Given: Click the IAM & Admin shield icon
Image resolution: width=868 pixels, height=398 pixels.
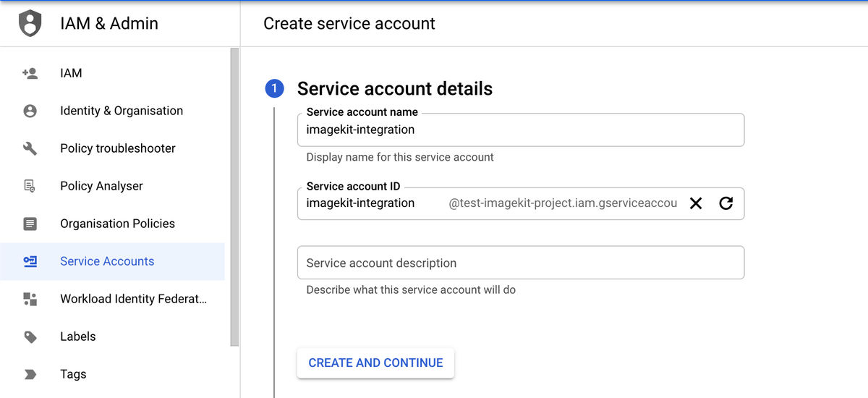Looking at the screenshot, I should (x=30, y=23).
